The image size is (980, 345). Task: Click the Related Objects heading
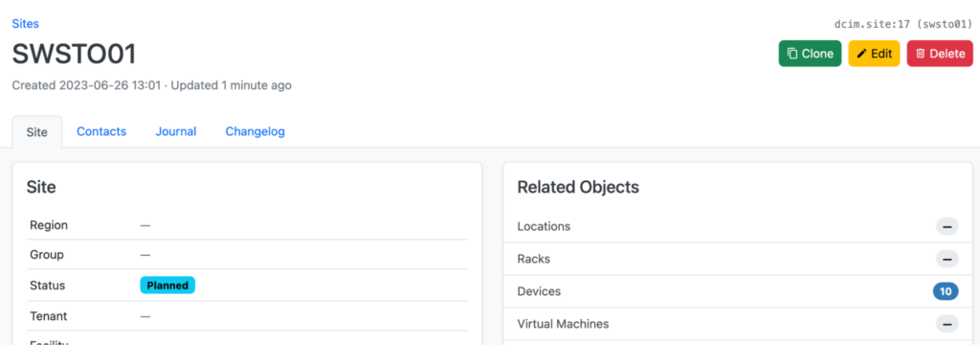click(578, 187)
